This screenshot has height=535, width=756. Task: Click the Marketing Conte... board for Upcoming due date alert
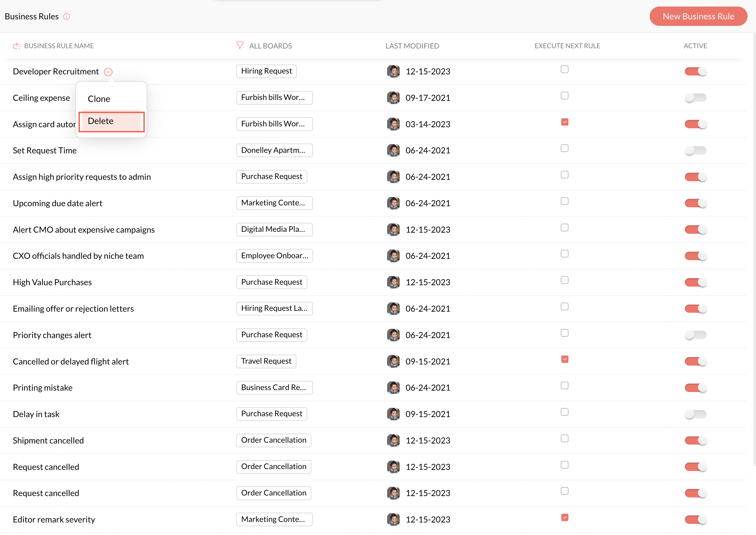click(x=274, y=203)
